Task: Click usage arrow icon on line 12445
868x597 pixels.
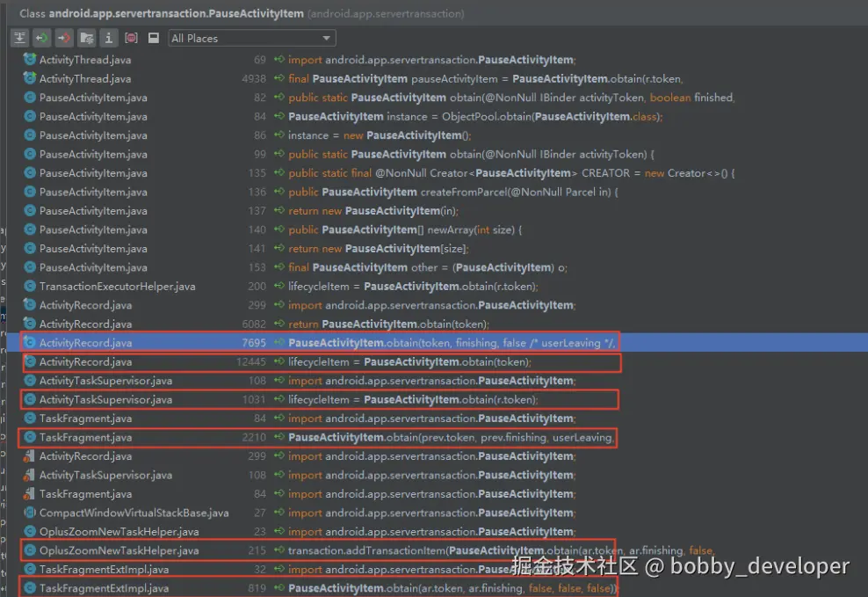Action: click(279, 361)
